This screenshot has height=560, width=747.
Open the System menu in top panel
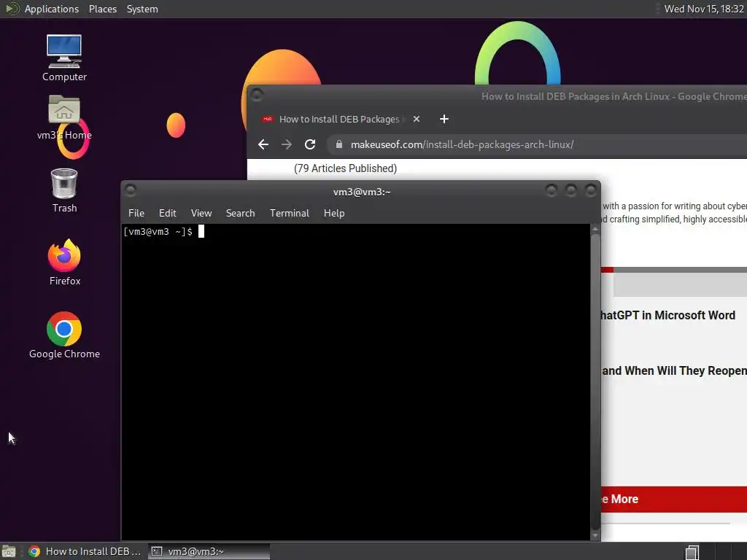click(x=142, y=9)
